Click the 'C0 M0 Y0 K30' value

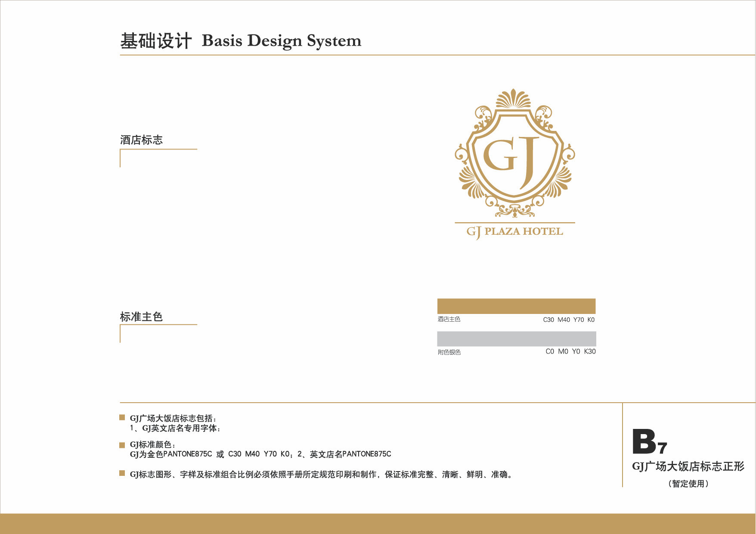(571, 351)
